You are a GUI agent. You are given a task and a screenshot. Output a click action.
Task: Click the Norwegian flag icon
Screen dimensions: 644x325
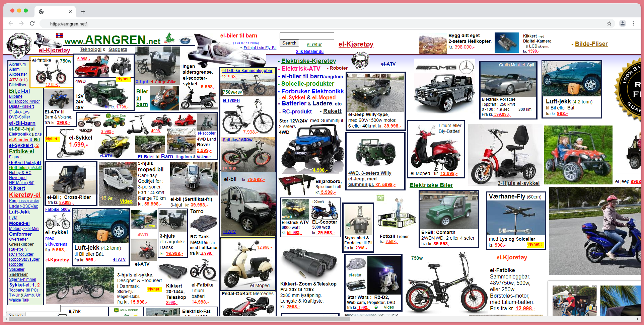(59, 35)
